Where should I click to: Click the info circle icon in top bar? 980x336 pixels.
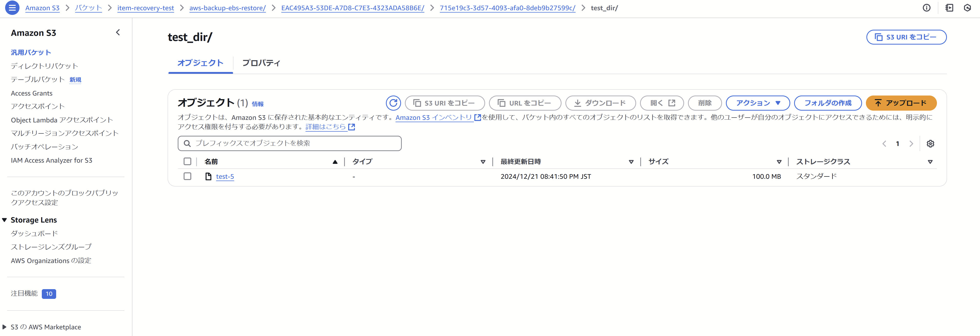point(926,8)
